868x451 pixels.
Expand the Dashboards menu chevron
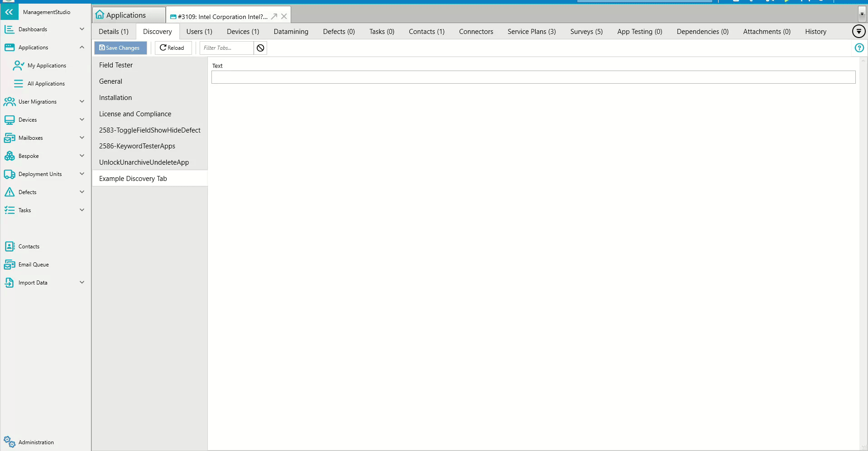pos(82,29)
